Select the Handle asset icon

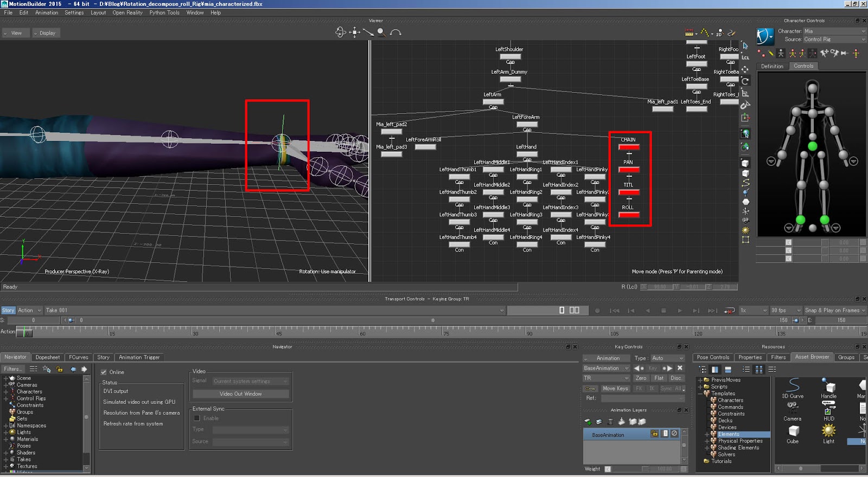pyautogui.click(x=828, y=388)
